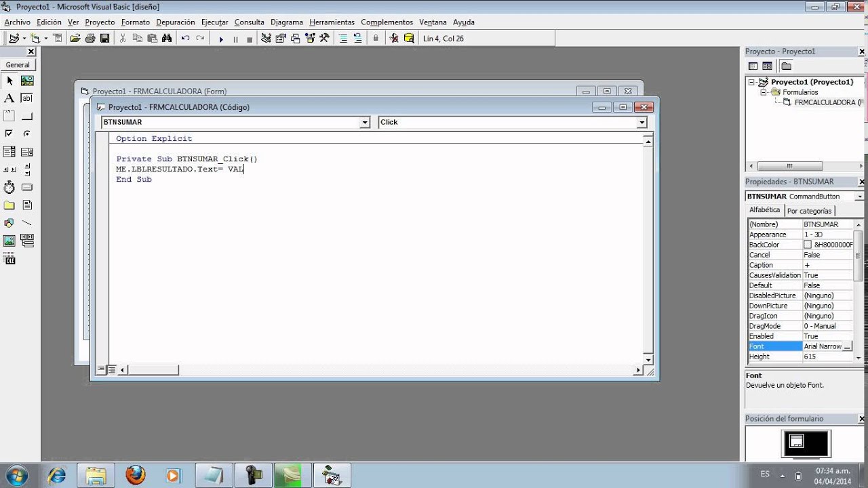
Task: Select the Label (A) control tool
Action: 9,98
